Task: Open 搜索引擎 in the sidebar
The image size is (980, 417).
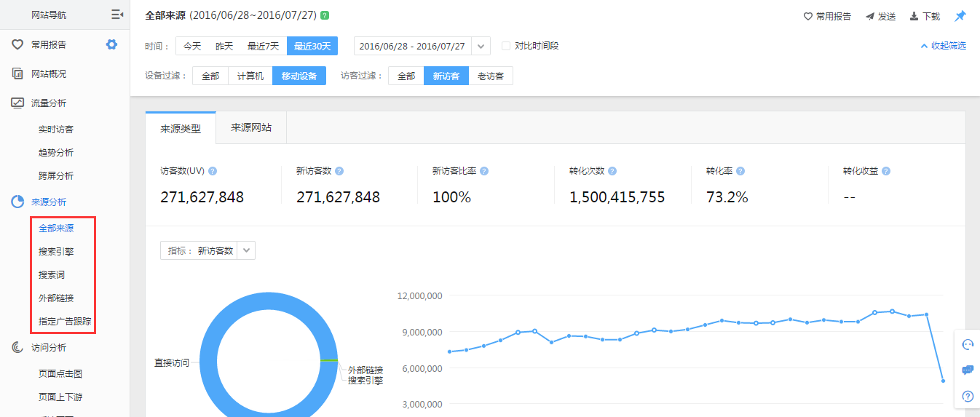Action: pyautogui.click(x=56, y=252)
